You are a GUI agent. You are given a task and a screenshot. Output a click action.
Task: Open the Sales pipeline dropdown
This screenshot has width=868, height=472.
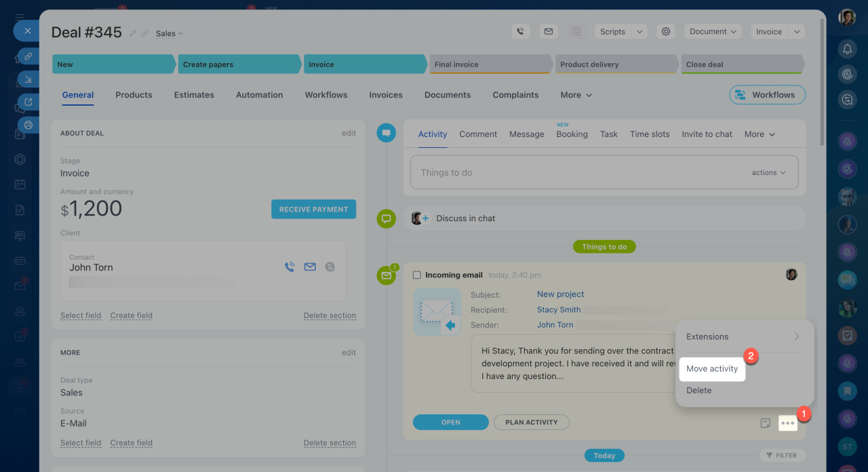[x=169, y=33]
